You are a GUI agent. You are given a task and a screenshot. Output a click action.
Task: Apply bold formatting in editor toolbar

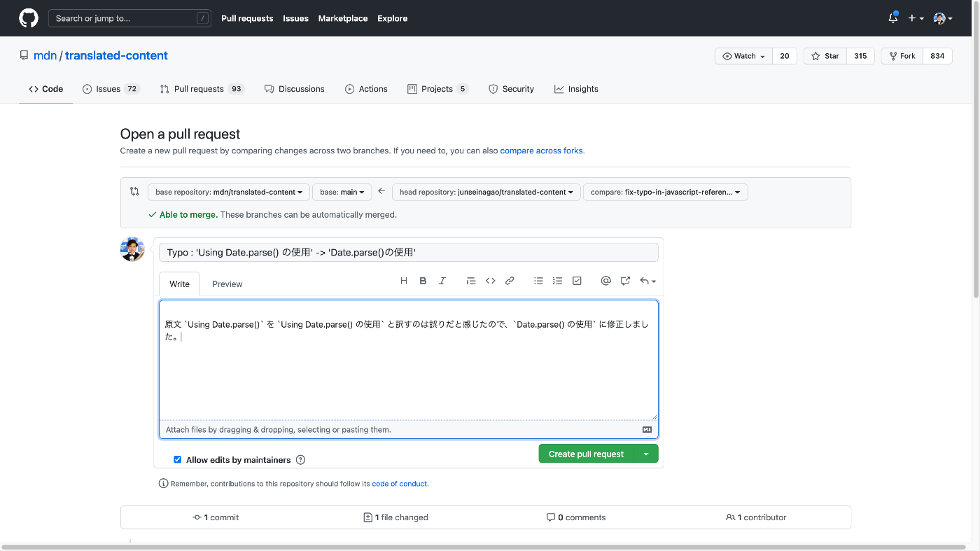[x=423, y=281]
